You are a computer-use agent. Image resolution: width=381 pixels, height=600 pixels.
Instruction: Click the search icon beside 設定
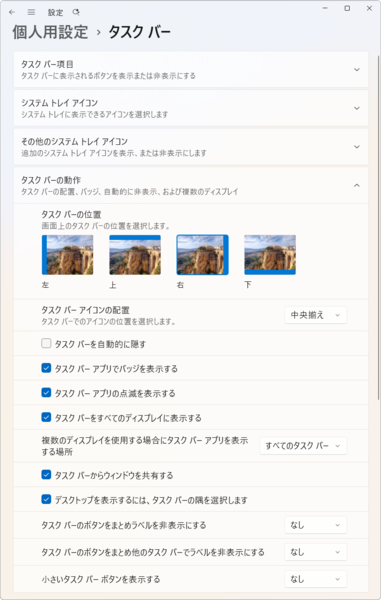pyautogui.click(x=76, y=12)
